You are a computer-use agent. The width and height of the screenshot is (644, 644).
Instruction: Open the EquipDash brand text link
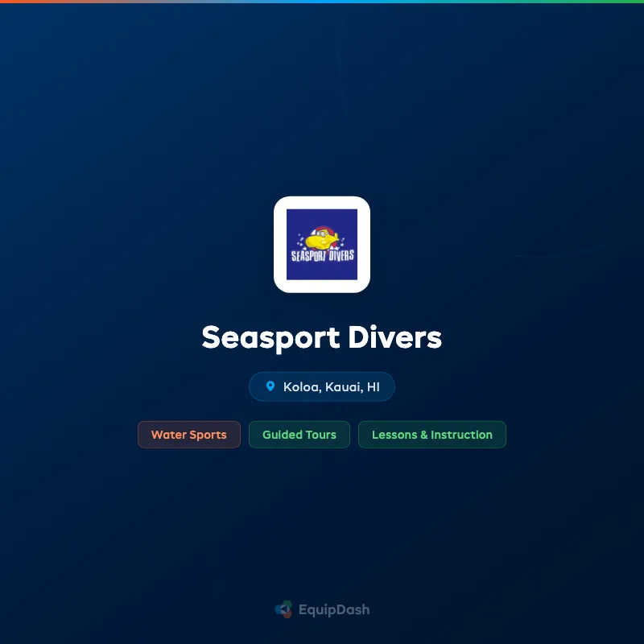click(334, 610)
